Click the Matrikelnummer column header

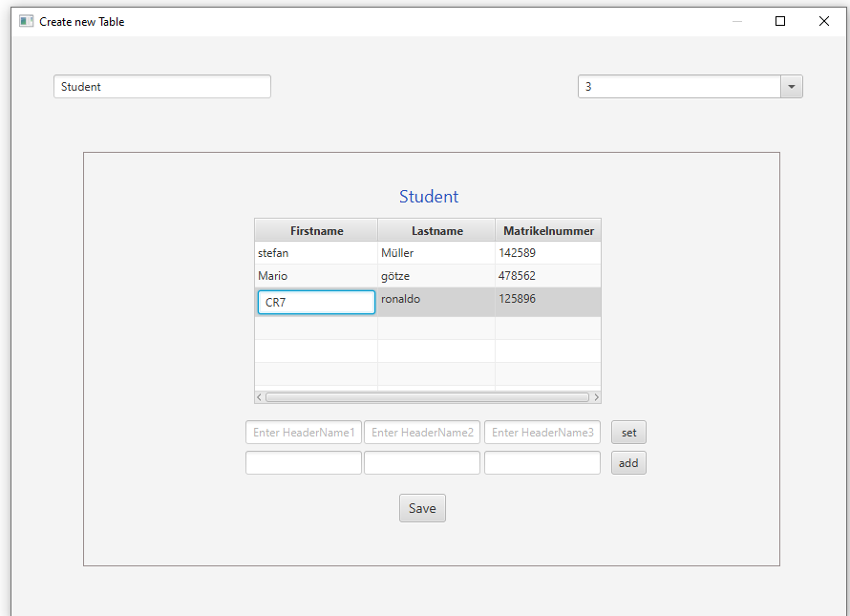[x=547, y=230]
